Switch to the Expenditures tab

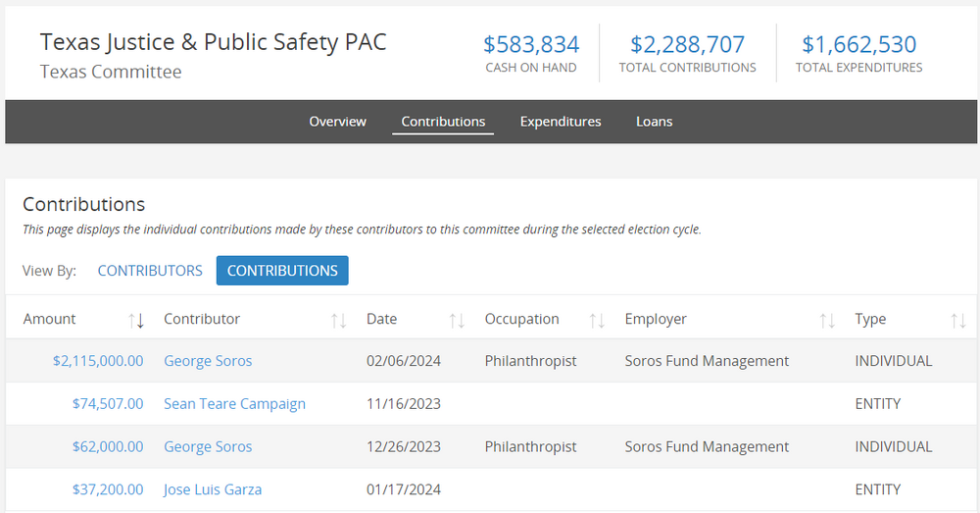tap(561, 122)
